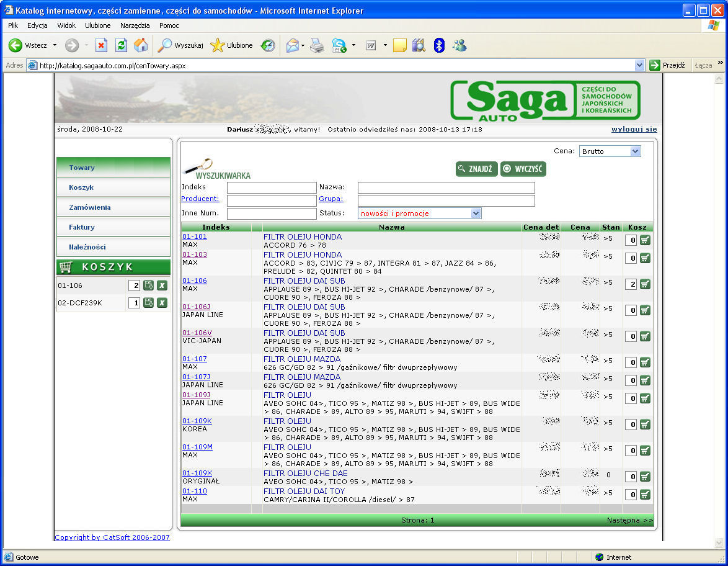
Task: Open the Zamówienia sidebar tab
Action: pyautogui.click(x=113, y=207)
